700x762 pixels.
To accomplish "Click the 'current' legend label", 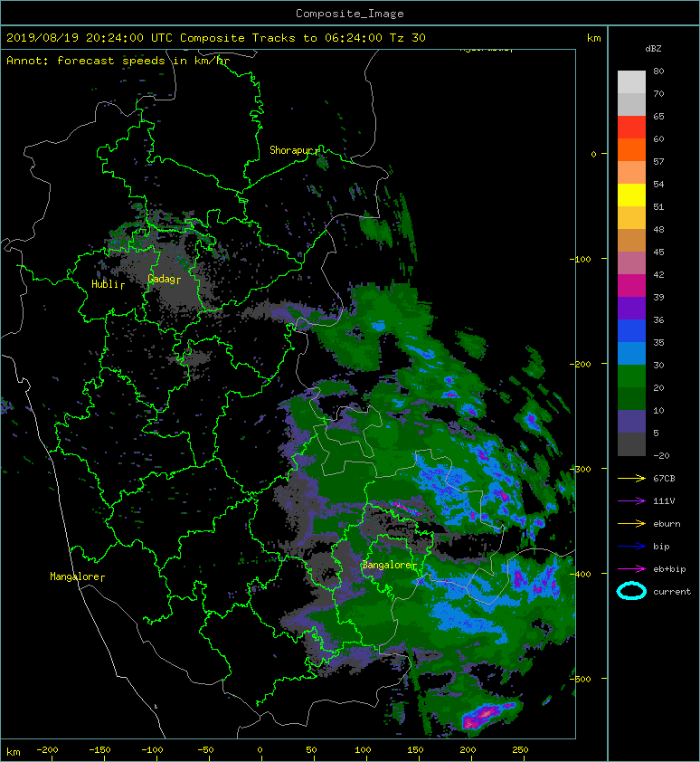I will (672, 592).
